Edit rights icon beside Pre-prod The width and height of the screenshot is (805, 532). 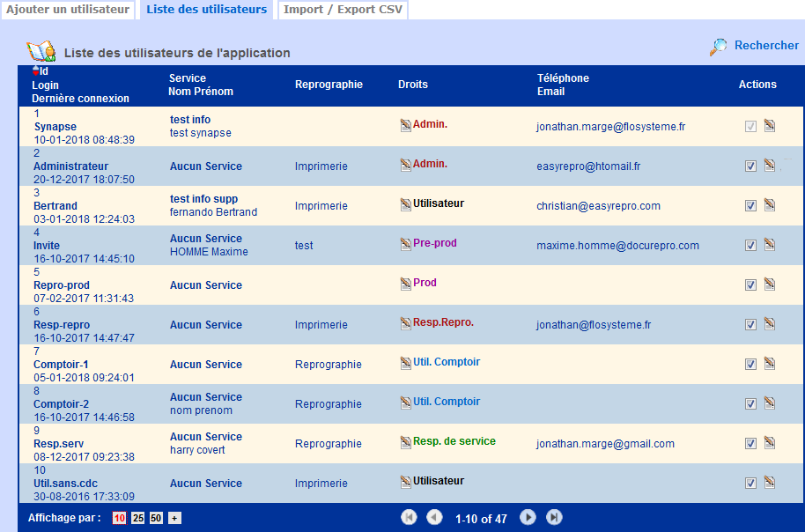(405, 244)
